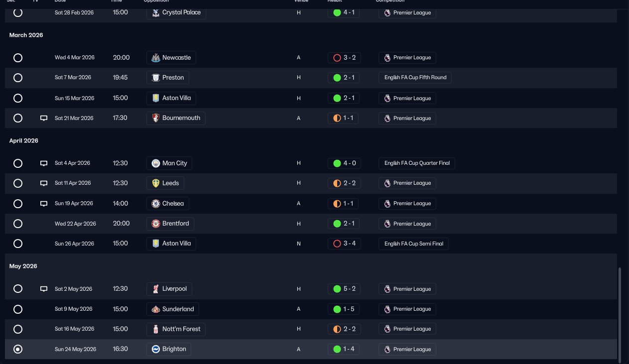Click the green win indicator for Sunderland result
The height and width of the screenshot is (364, 629).
337,309
